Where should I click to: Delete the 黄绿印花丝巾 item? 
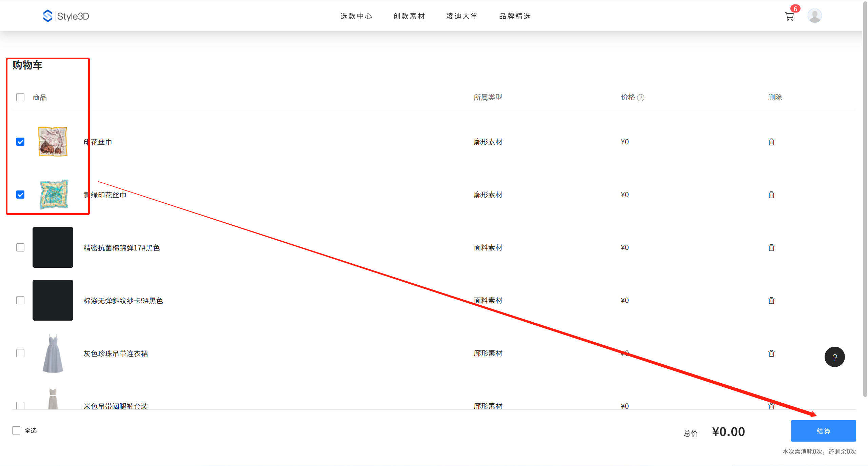[771, 195]
